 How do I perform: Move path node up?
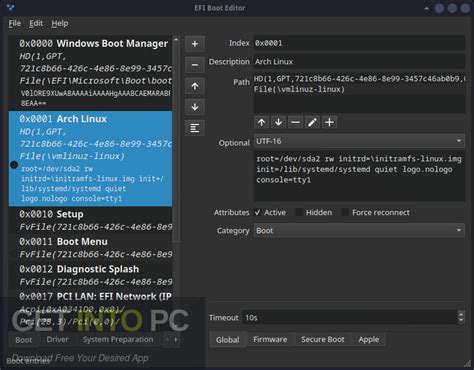262,122
